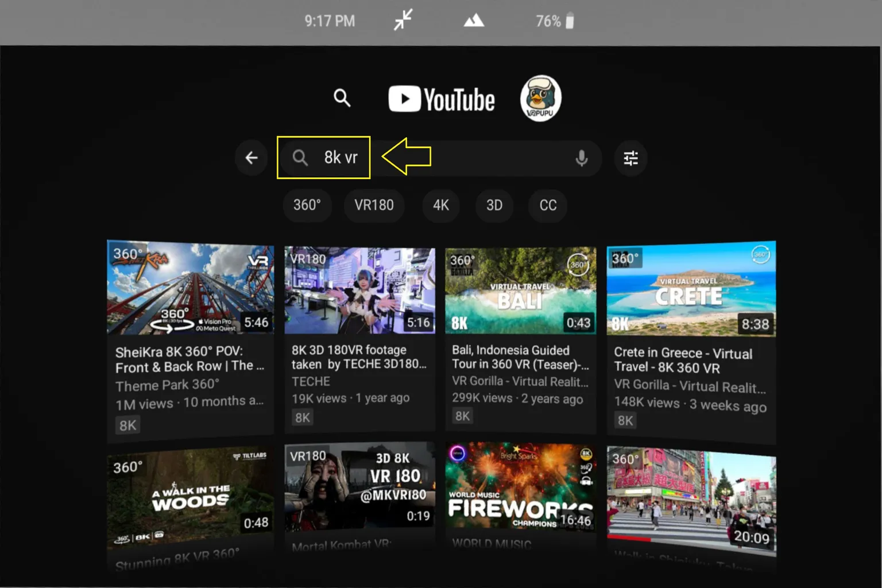Screen dimensions: 882x588
Task: Filter results by the 3D chip
Action: click(x=494, y=205)
